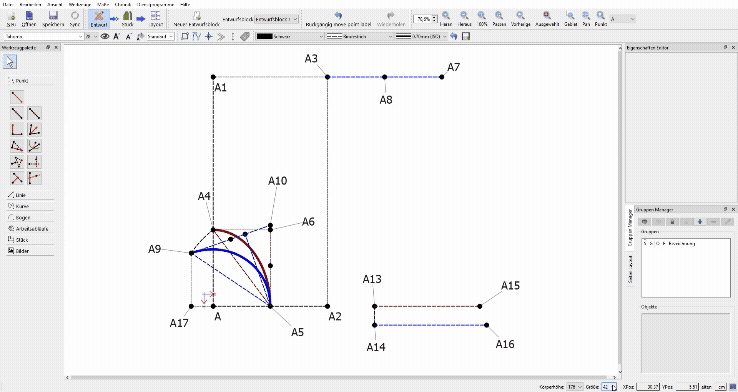Image resolution: width=738 pixels, height=392 pixels.
Task: Open the Hilfe menu
Action: coord(185,4)
